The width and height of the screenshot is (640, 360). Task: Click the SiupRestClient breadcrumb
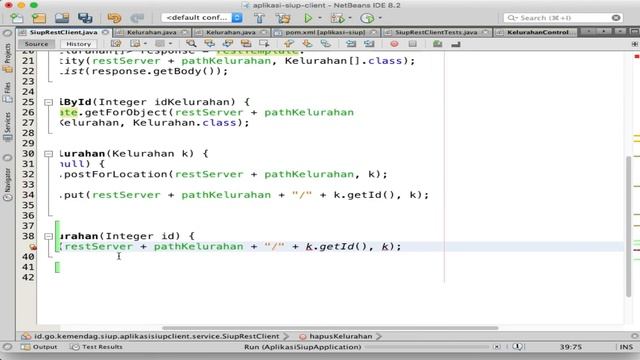151,336
